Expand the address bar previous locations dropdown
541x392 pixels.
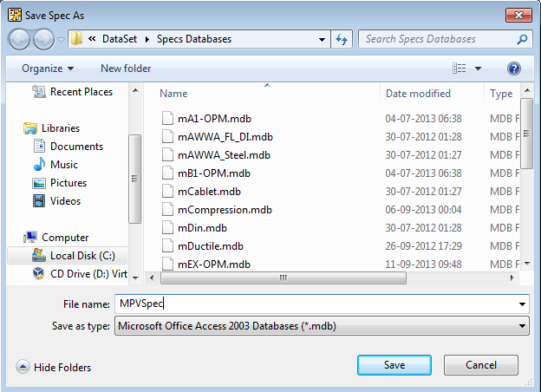coord(322,39)
